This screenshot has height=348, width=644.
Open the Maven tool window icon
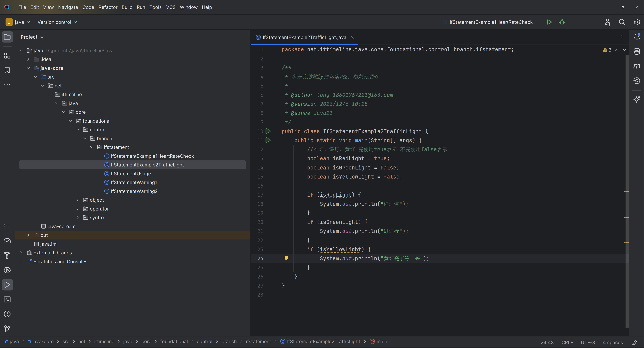(636, 66)
